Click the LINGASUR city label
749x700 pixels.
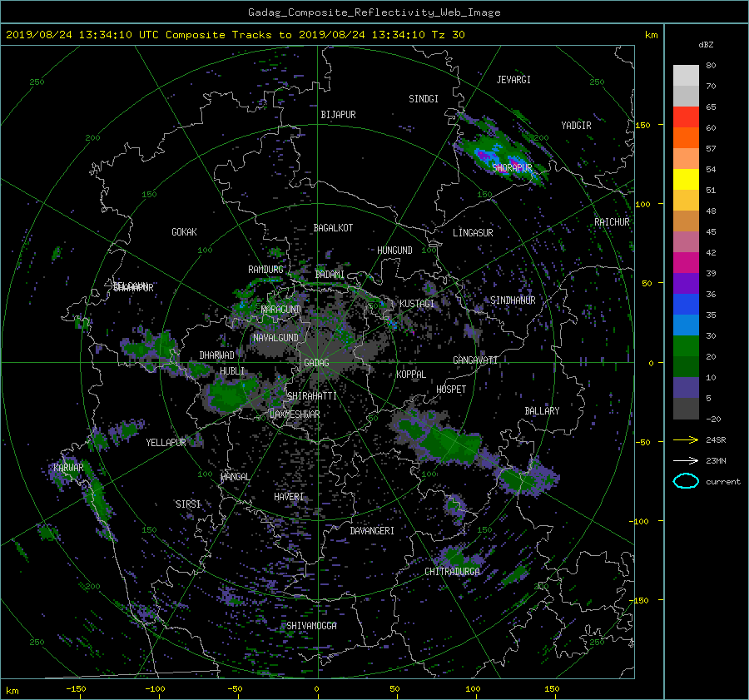473,233
